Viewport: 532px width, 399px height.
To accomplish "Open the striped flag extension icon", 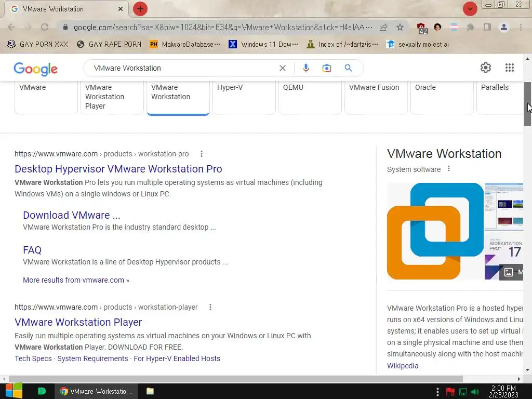I will coord(454,27).
